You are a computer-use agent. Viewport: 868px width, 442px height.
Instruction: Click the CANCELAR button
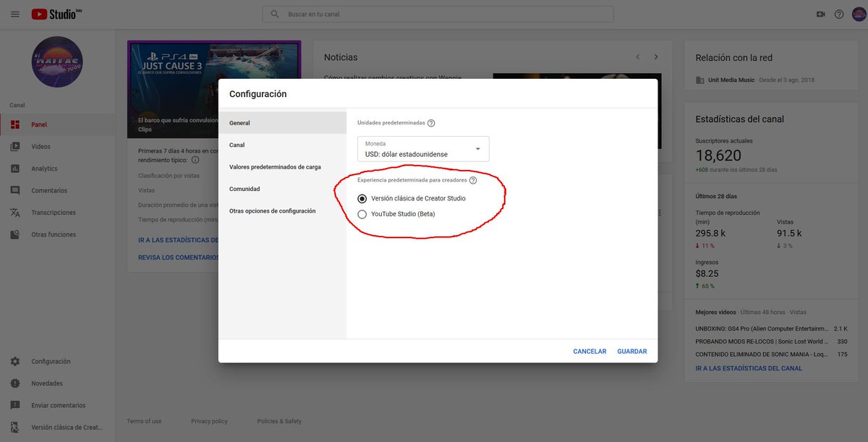[x=590, y=352]
